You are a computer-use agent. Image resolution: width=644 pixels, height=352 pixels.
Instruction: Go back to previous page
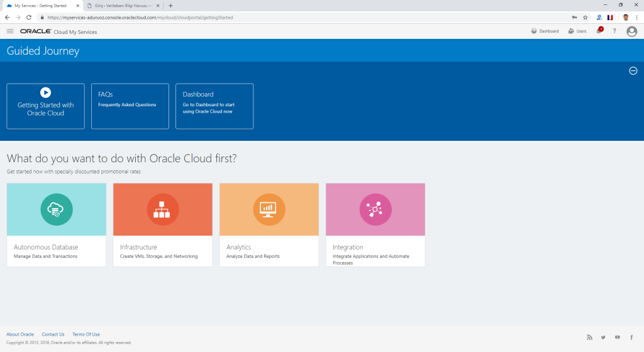(x=8, y=18)
